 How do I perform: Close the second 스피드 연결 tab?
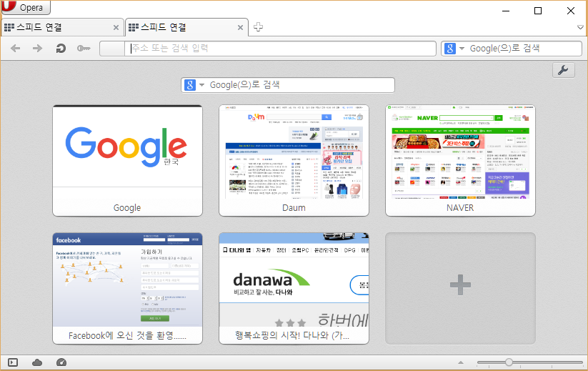pyautogui.click(x=240, y=28)
